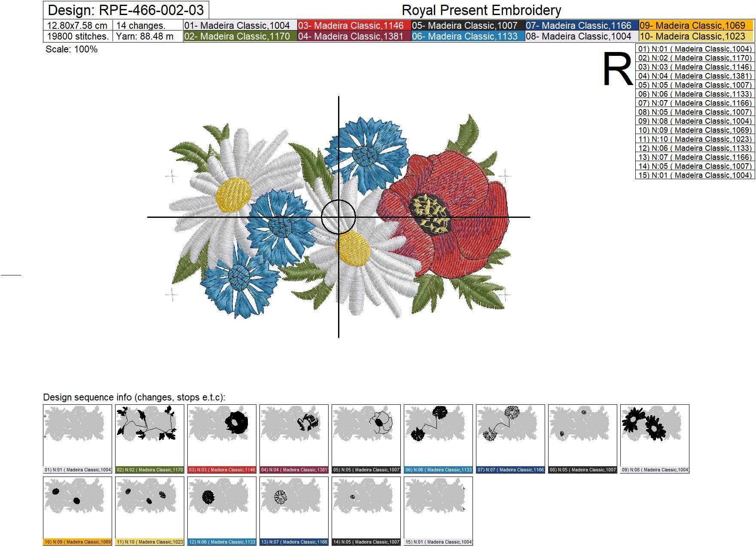Viewport: 756px width, 550px height.
Task: Pick list row 10) N:09 Madeira Classic,1069
Action: tap(695, 130)
